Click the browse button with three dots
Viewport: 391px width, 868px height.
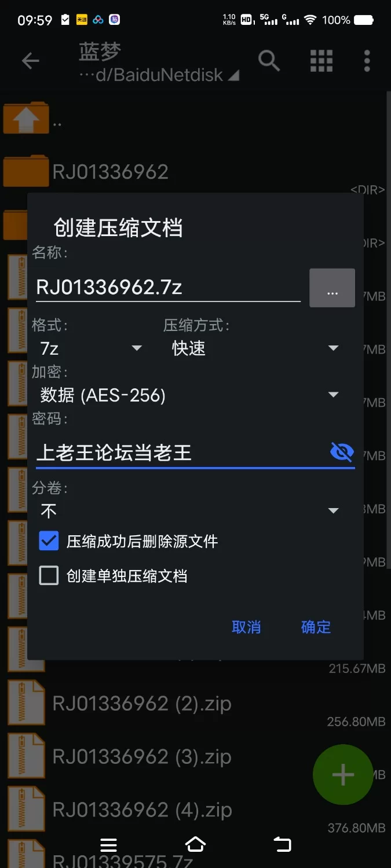coord(332,288)
